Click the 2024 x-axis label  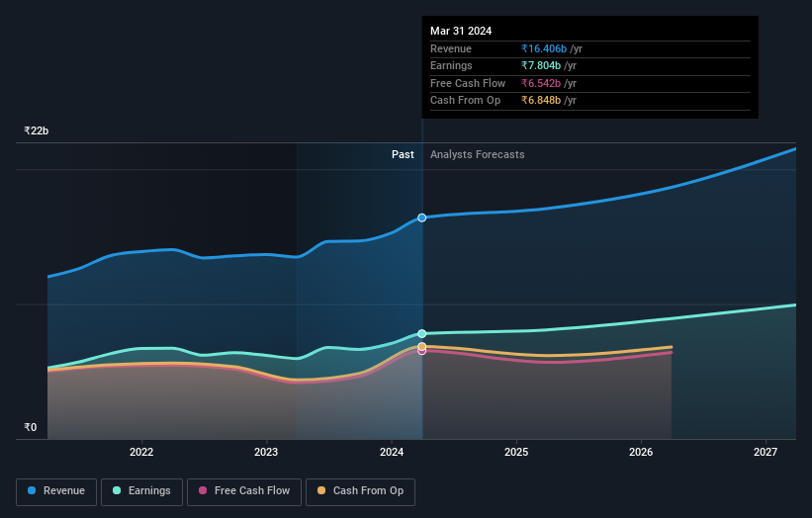tap(392, 452)
